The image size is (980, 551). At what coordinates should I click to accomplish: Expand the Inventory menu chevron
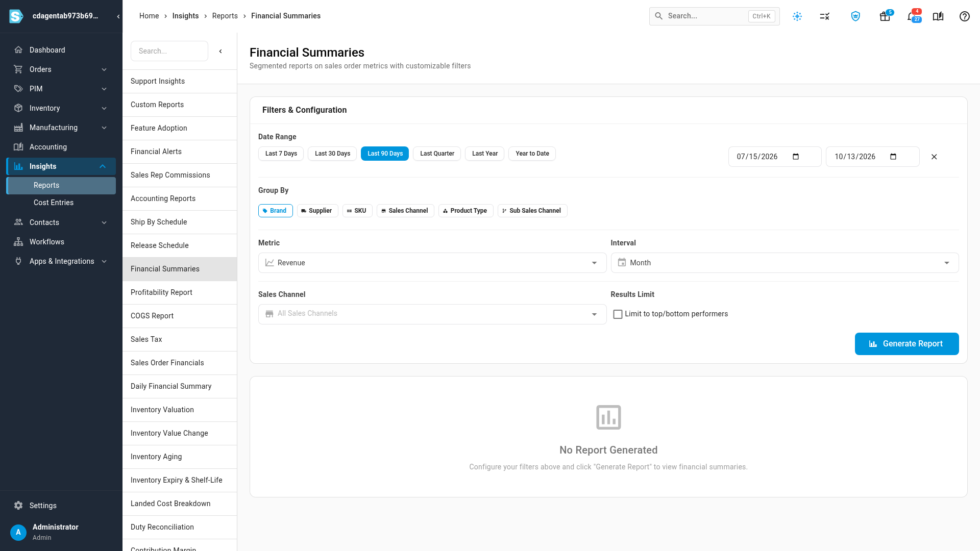pos(104,108)
